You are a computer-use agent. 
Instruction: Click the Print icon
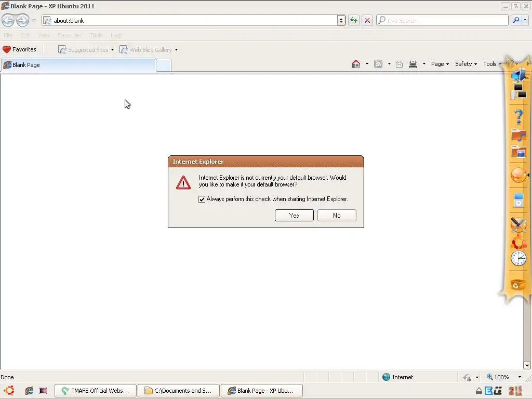point(413,64)
